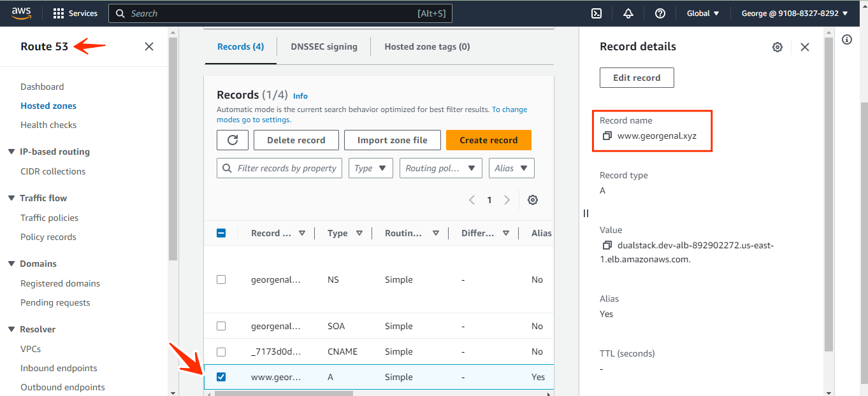Sort by Record name column
This screenshot has height=396, width=868.
[302, 233]
